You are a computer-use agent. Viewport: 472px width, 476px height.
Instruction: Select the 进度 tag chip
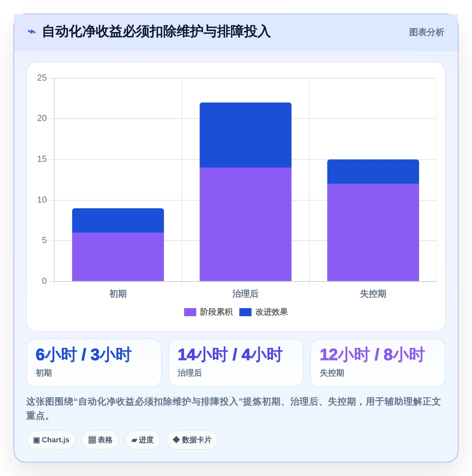(x=143, y=440)
